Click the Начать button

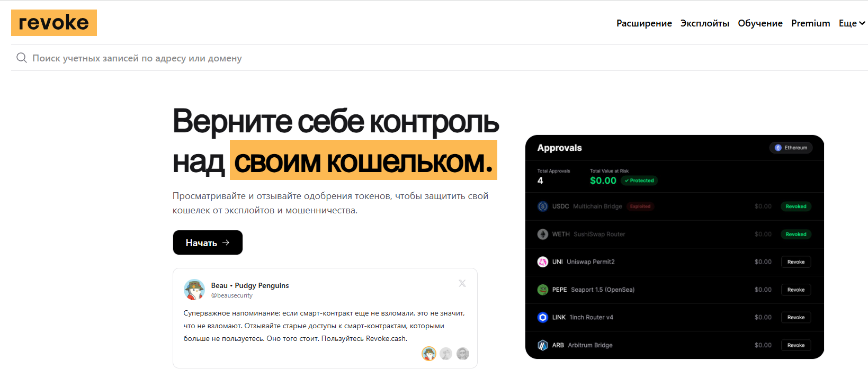(208, 242)
